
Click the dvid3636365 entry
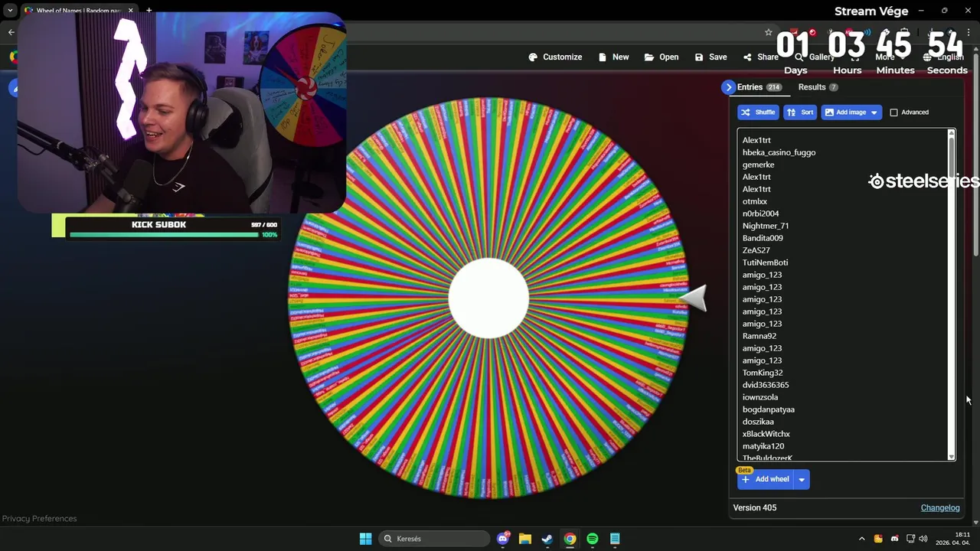coord(765,385)
